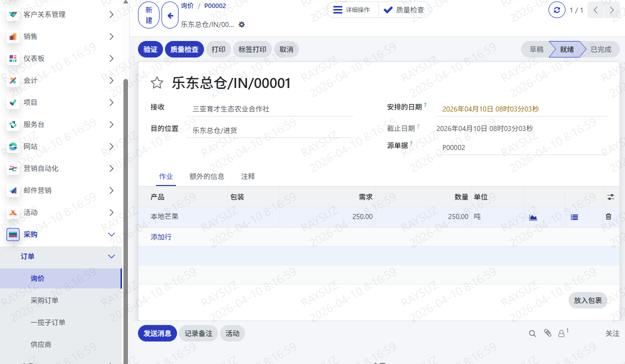Open the 活动 app icon in sidebar

click(x=13, y=212)
